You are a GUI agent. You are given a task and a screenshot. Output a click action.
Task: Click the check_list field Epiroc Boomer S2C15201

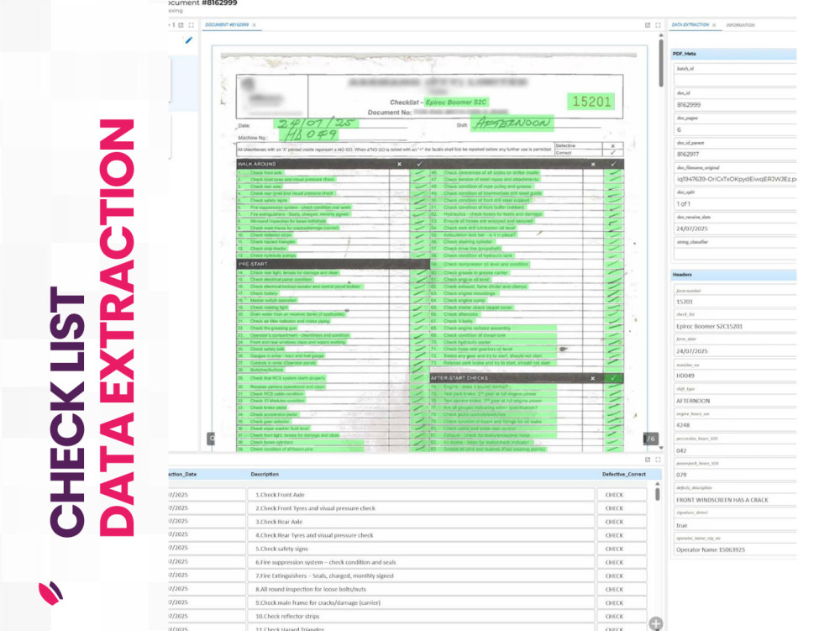tap(735, 326)
